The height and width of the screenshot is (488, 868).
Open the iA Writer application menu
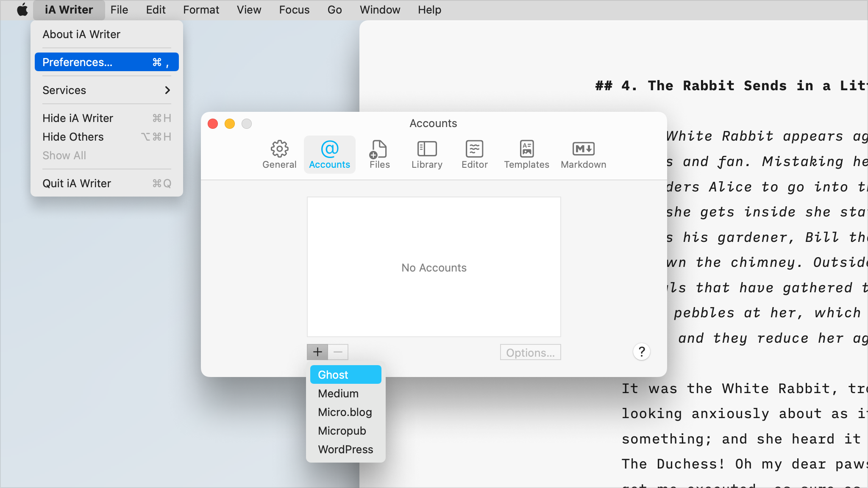tap(69, 10)
